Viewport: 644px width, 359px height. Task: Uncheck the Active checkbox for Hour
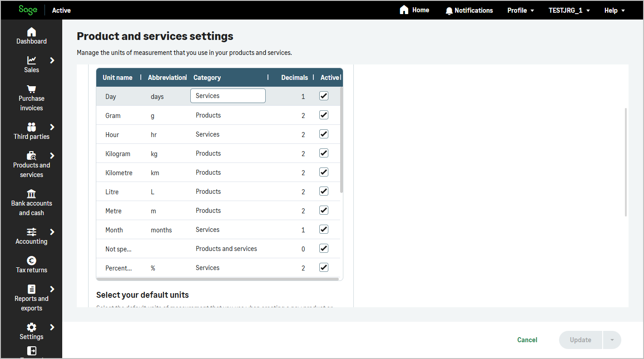(324, 134)
